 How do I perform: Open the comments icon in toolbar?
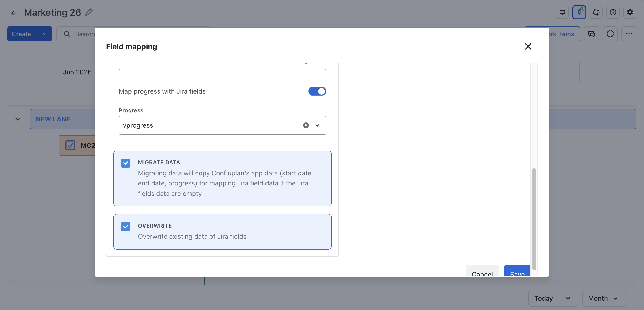[591, 34]
